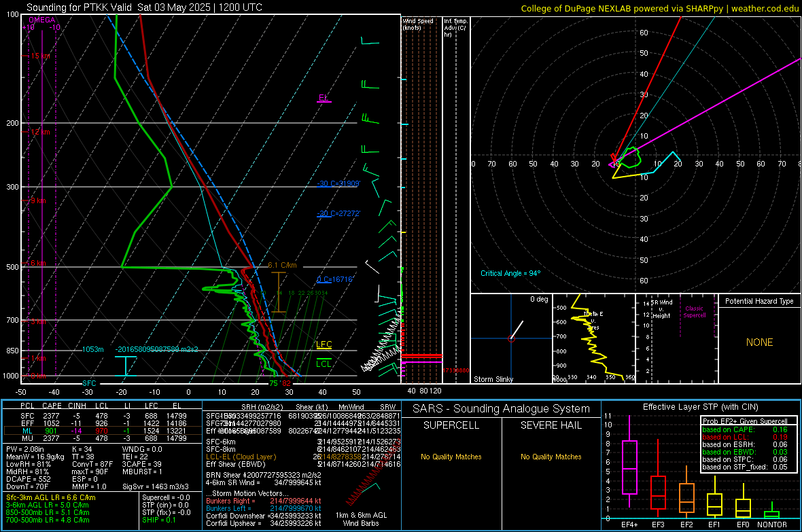Click the Corfidi Downshear row
This screenshot has width=802, height=532.
264,516
